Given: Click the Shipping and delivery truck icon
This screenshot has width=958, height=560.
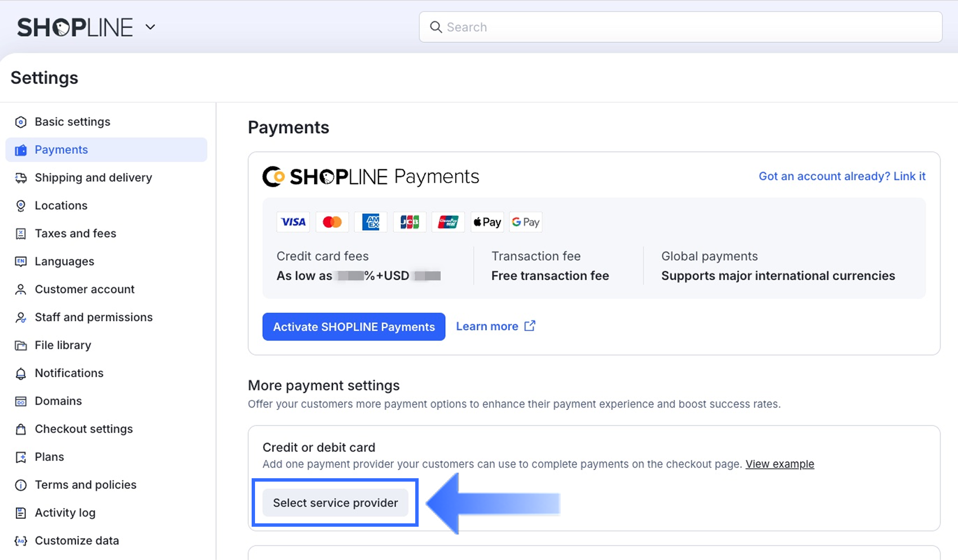Looking at the screenshot, I should coord(21,178).
